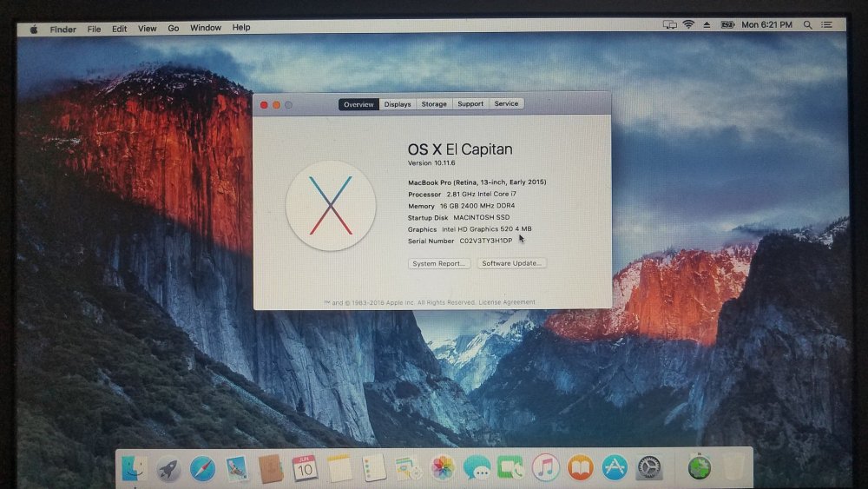Open the Edit menu

tap(119, 29)
